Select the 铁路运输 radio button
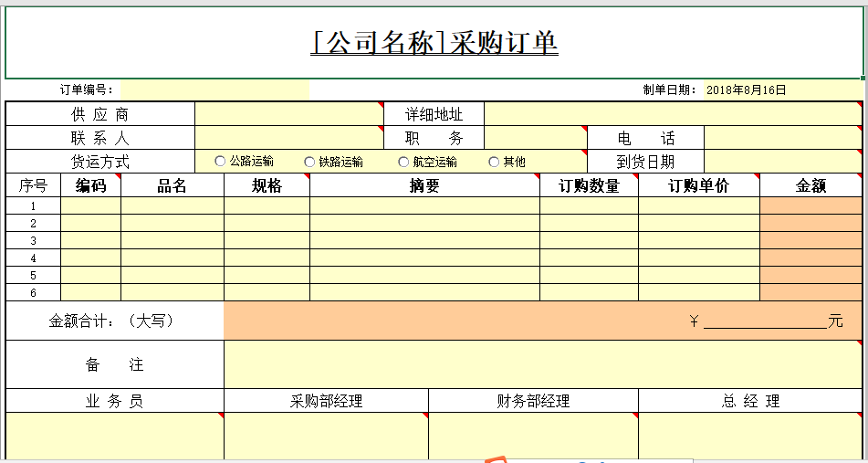Viewport: 868px width, 463px height. pos(310,162)
